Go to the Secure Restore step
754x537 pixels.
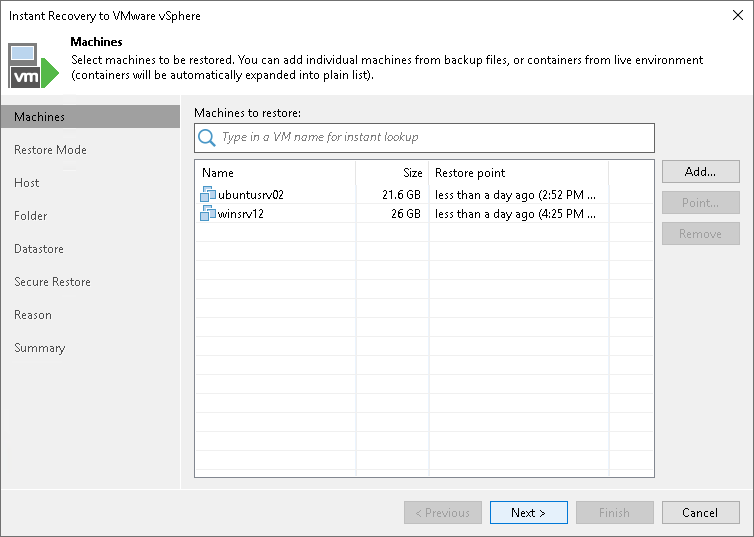tap(52, 282)
